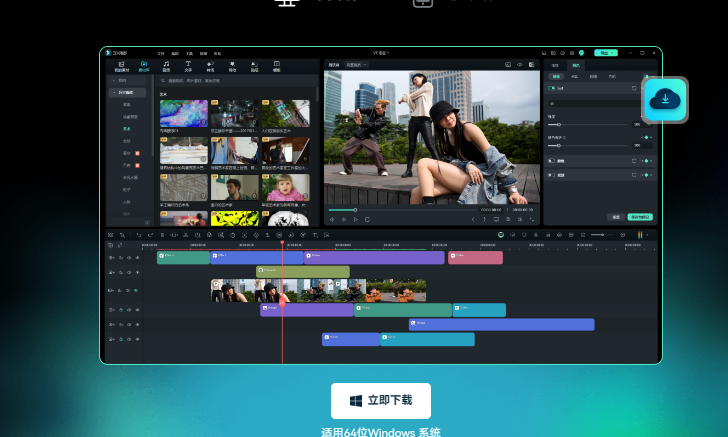Click the 立即下载 download button
728x437 pixels.
[x=381, y=401]
